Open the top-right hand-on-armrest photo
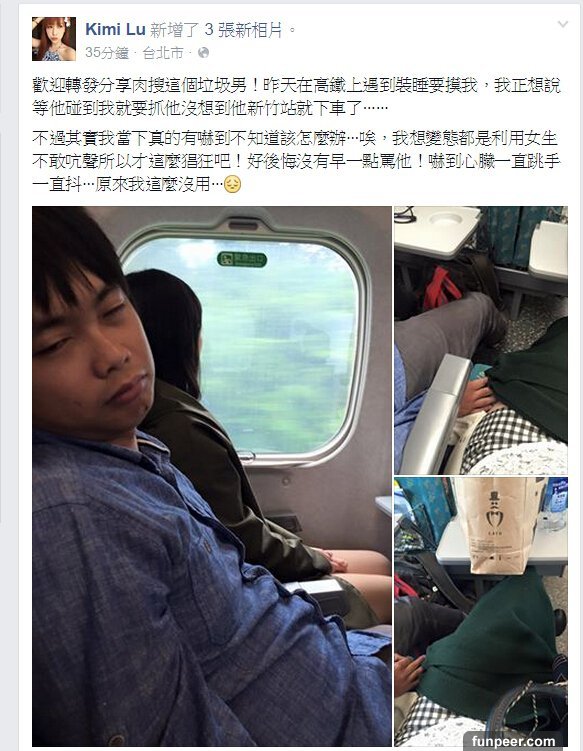The image size is (583, 751). [x=480, y=340]
